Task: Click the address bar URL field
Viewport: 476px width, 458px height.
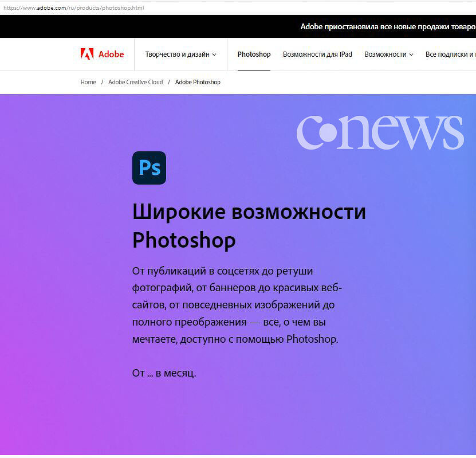Action: (238, 8)
